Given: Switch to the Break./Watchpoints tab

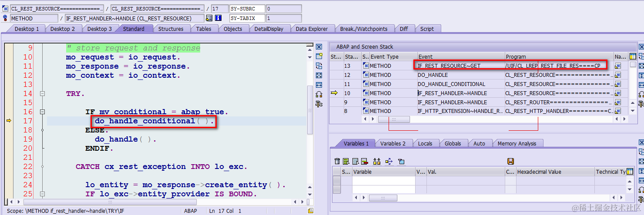Looking at the screenshot, I should [x=363, y=29].
